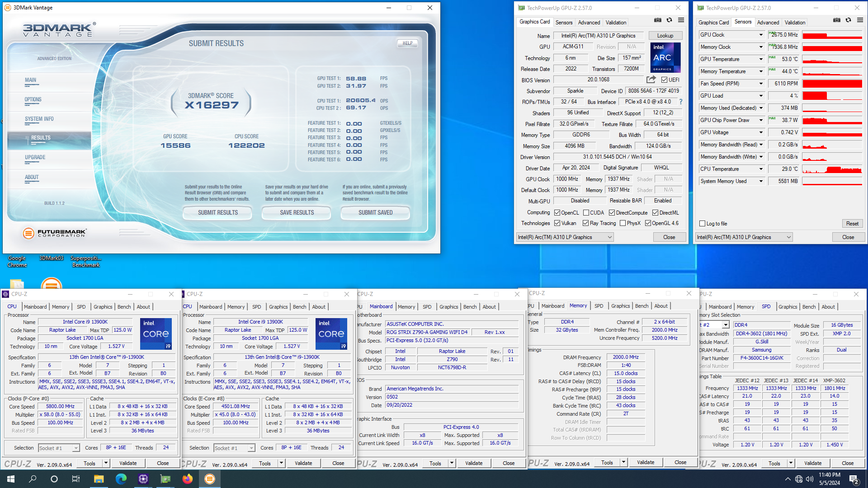Enable Log to file in GPU-Z Sensors
The image size is (868, 488).
click(x=702, y=224)
